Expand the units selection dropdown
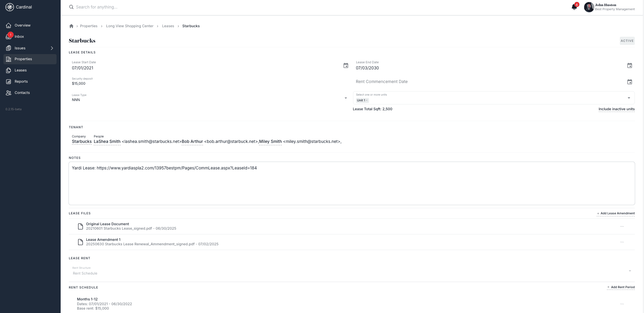The image size is (644, 313). [x=629, y=98]
